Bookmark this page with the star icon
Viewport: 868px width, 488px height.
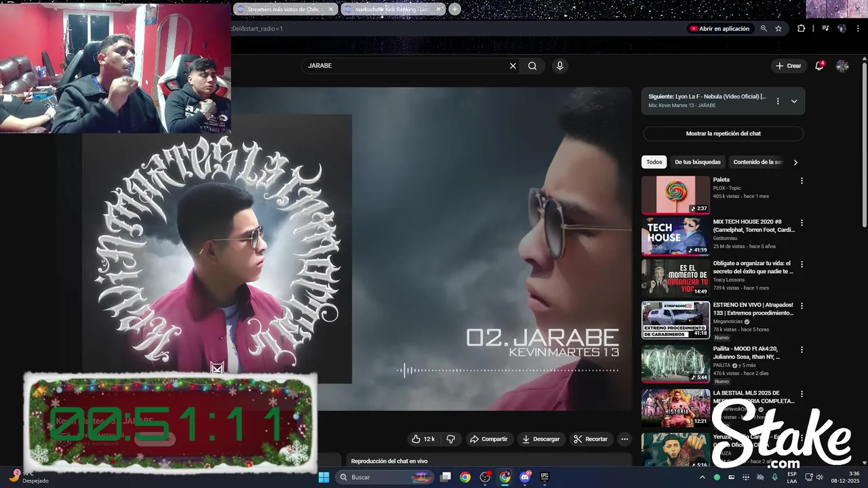pos(778,28)
